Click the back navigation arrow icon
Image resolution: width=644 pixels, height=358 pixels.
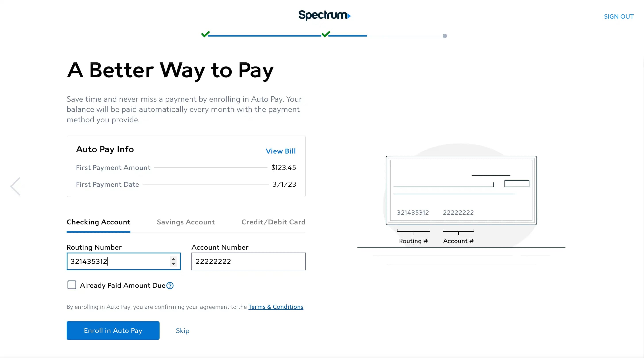(15, 187)
